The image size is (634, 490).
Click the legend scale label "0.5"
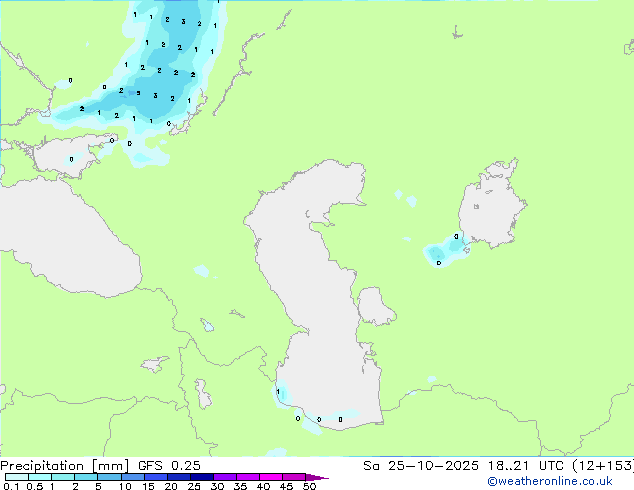35,486
